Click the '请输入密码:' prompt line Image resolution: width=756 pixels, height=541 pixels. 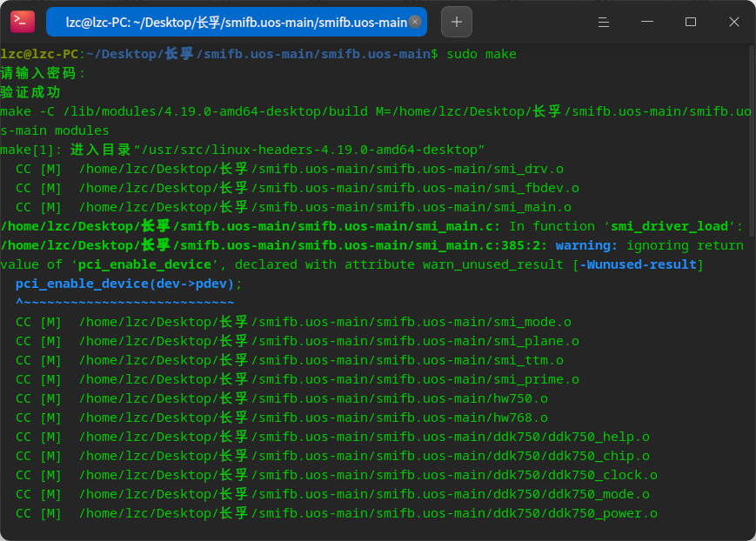[43, 73]
